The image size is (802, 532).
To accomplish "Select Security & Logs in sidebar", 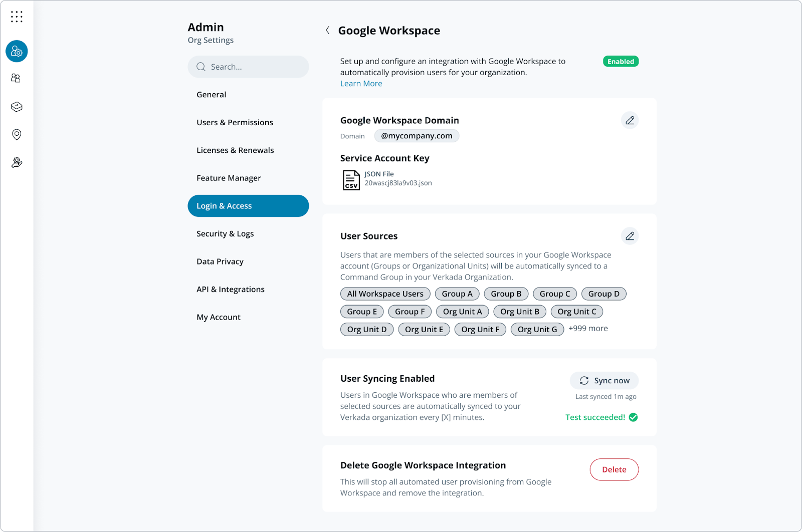I will pyautogui.click(x=225, y=234).
